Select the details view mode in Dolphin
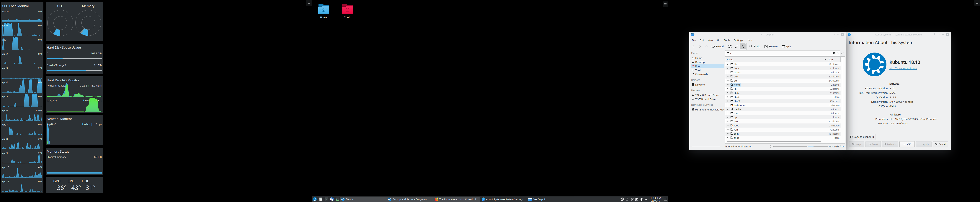The image size is (980, 202). (742, 46)
